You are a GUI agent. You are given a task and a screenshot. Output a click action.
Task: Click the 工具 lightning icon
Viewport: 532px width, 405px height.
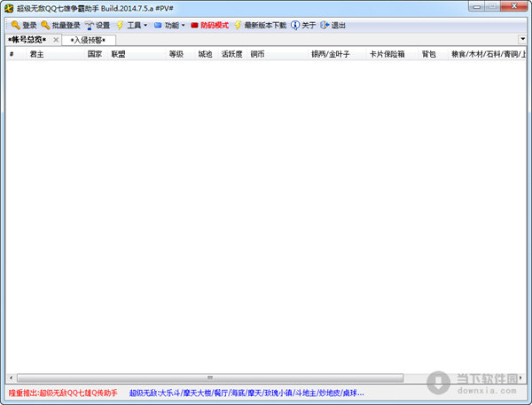click(x=120, y=25)
